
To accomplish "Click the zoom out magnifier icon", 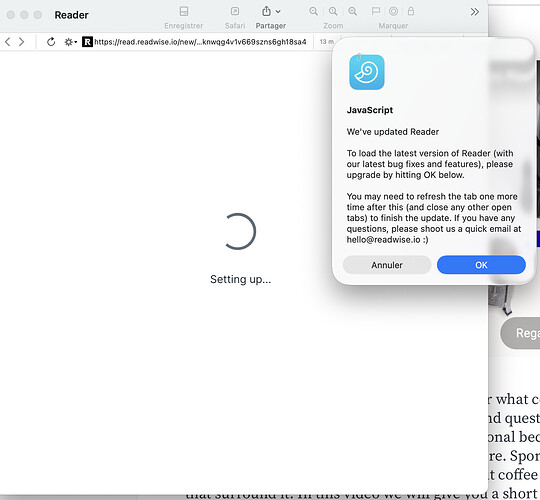I will [313, 11].
